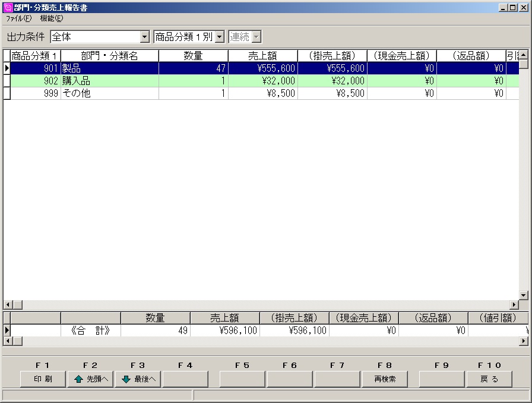Click the app icon in the title bar

[x=8, y=7]
